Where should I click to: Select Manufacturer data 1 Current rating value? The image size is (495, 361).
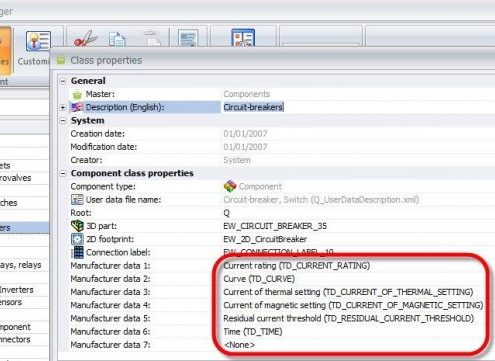pos(297,266)
